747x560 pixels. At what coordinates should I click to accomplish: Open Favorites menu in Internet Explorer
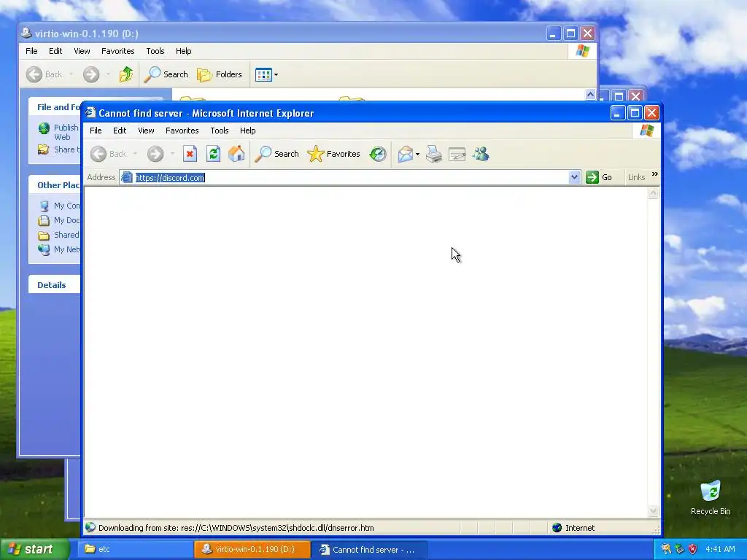[x=182, y=131]
